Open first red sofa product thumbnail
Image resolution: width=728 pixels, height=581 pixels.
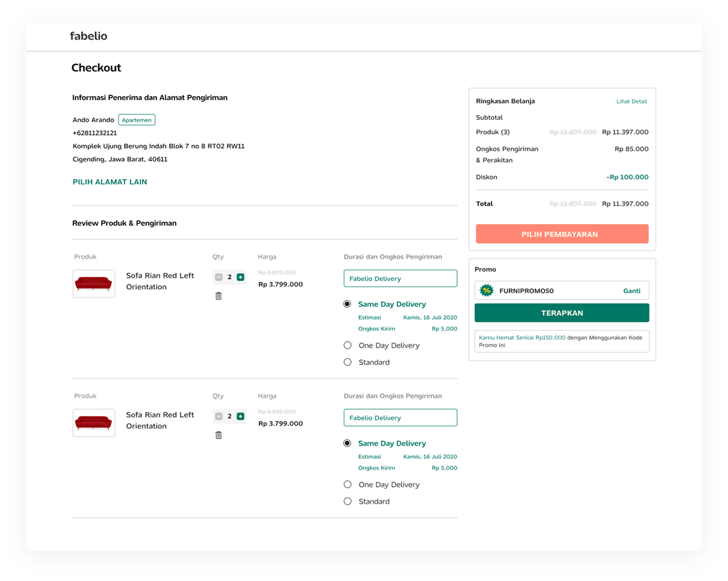(x=94, y=284)
